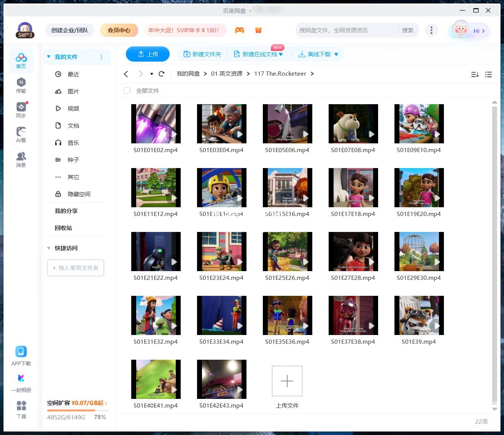Image resolution: width=504 pixels, height=435 pixels.
Task: Open 回收站 recycle bin
Action: tap(63, 228)
